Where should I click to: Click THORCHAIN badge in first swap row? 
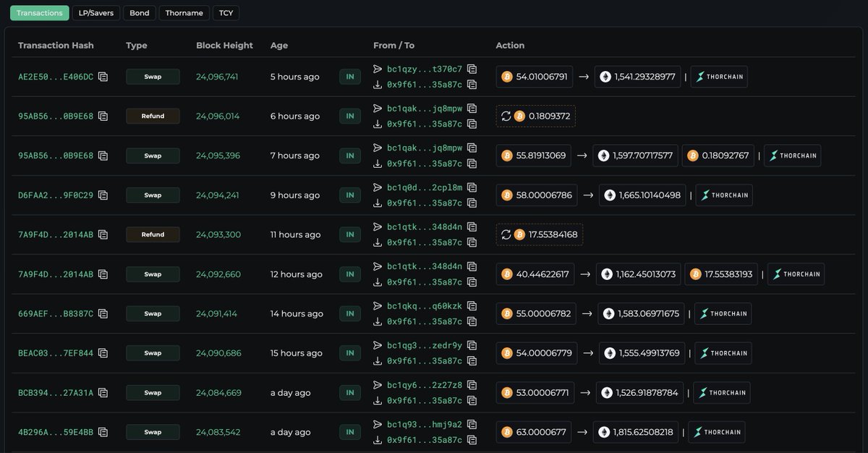pos(719,77)
